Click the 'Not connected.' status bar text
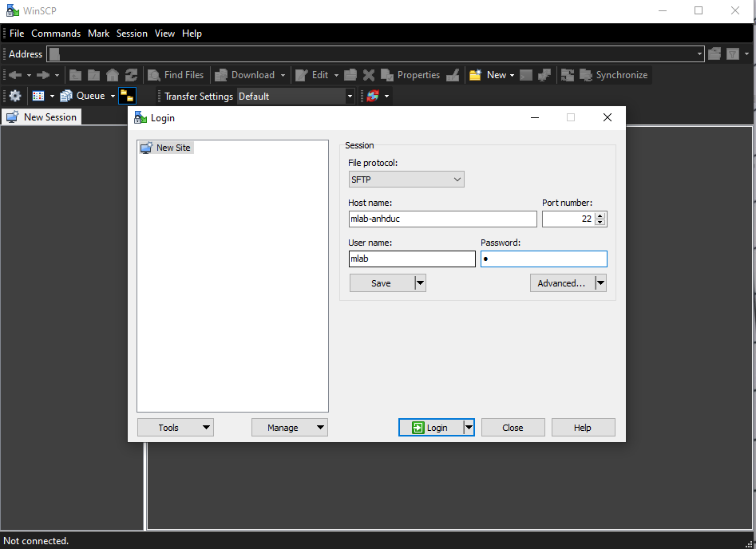This screenshot has width=756, height=549. (x=36, y=541)
